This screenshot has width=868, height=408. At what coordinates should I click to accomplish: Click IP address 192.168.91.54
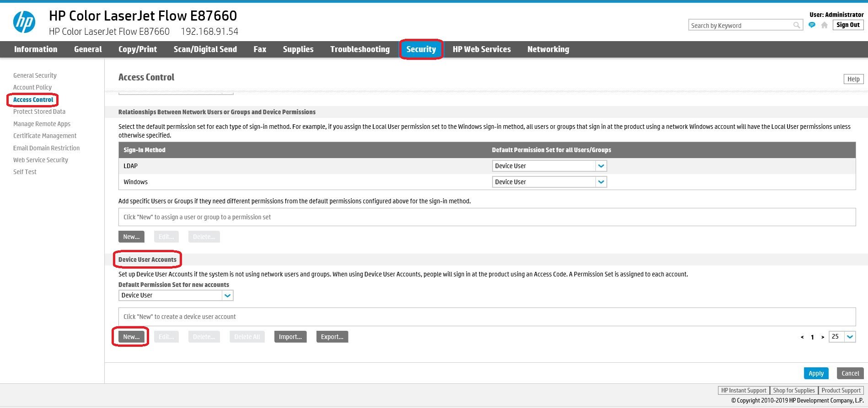coord(209,32)
